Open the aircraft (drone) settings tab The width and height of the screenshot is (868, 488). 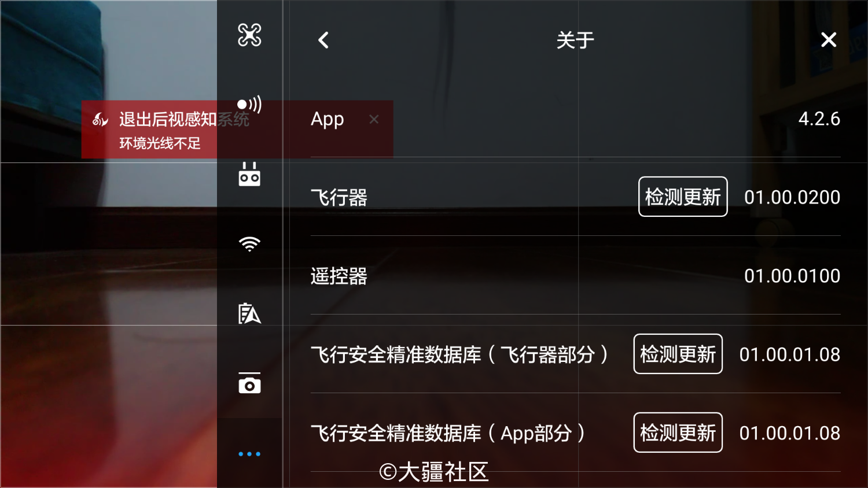click(x=249, y=35)
